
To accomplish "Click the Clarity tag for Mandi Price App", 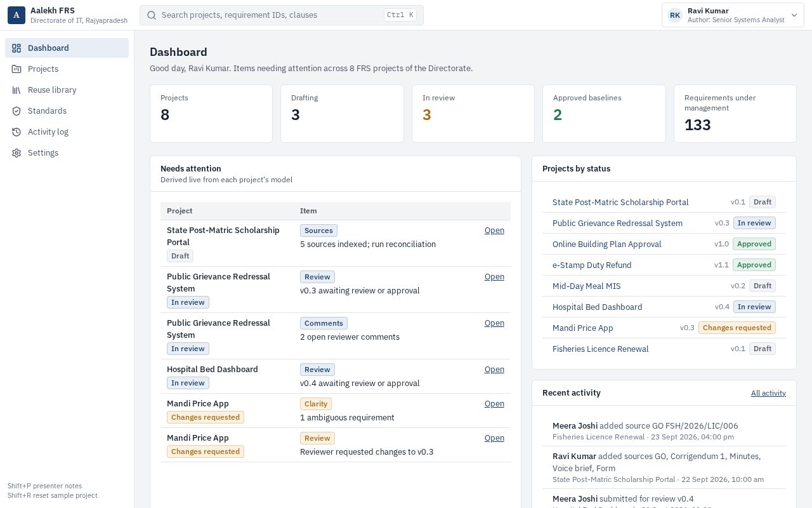I will (316, 404).
